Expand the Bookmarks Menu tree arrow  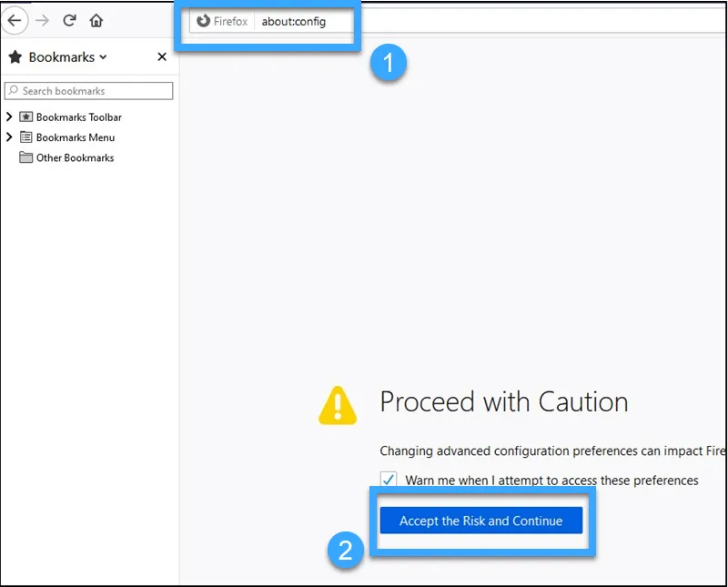[9, 137]
